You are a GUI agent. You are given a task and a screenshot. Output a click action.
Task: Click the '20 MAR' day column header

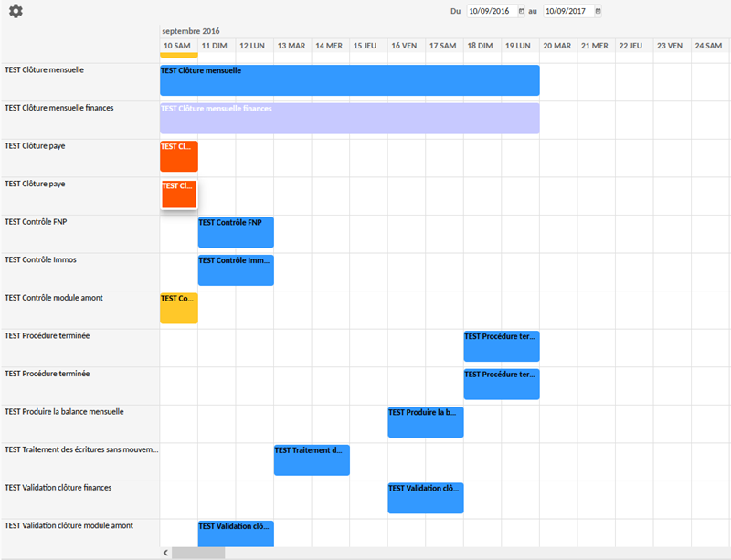pyautogui.click(x=556, y=45)
